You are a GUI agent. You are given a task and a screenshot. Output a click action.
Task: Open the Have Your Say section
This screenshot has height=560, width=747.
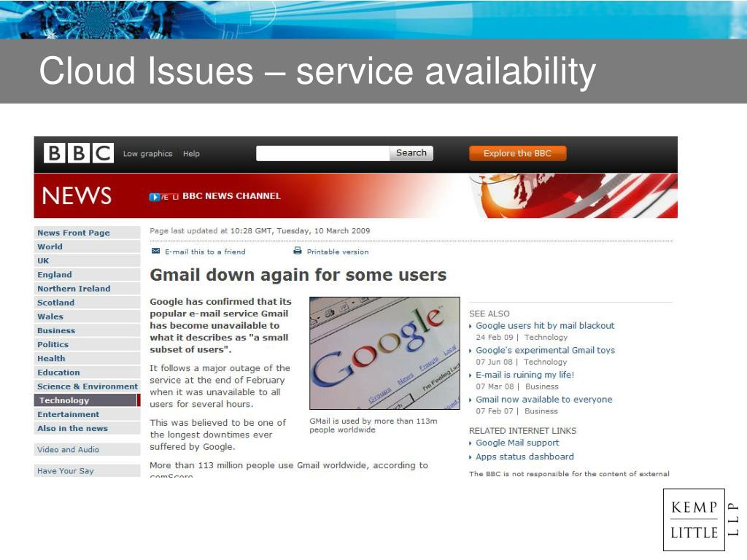click(88, 471)
